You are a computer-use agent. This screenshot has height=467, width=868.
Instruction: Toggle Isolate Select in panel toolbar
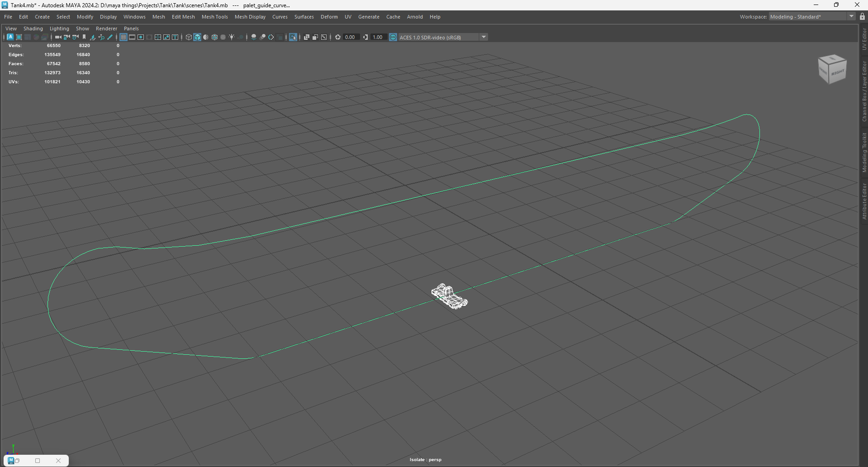click(x=293, y=37)
